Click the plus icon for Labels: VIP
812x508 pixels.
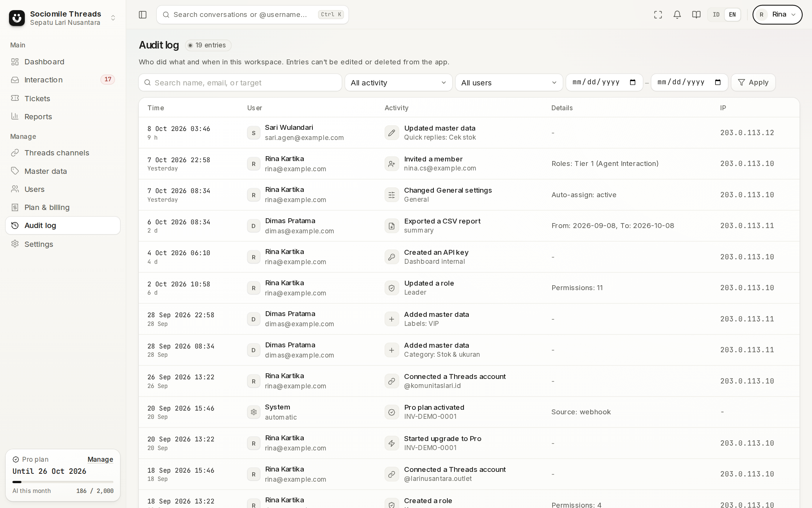pyautogui.click(x=391, y=319)
